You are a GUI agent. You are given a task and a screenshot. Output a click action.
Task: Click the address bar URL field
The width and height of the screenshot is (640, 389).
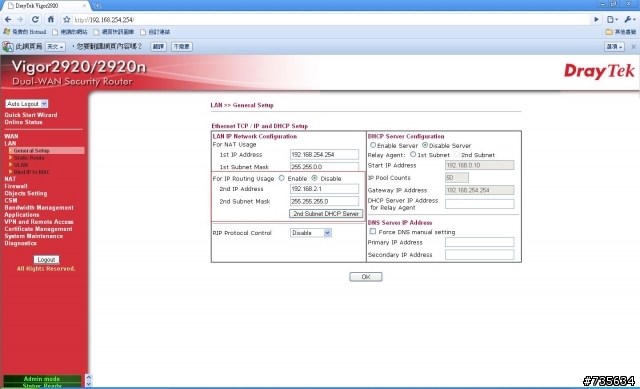331,19
